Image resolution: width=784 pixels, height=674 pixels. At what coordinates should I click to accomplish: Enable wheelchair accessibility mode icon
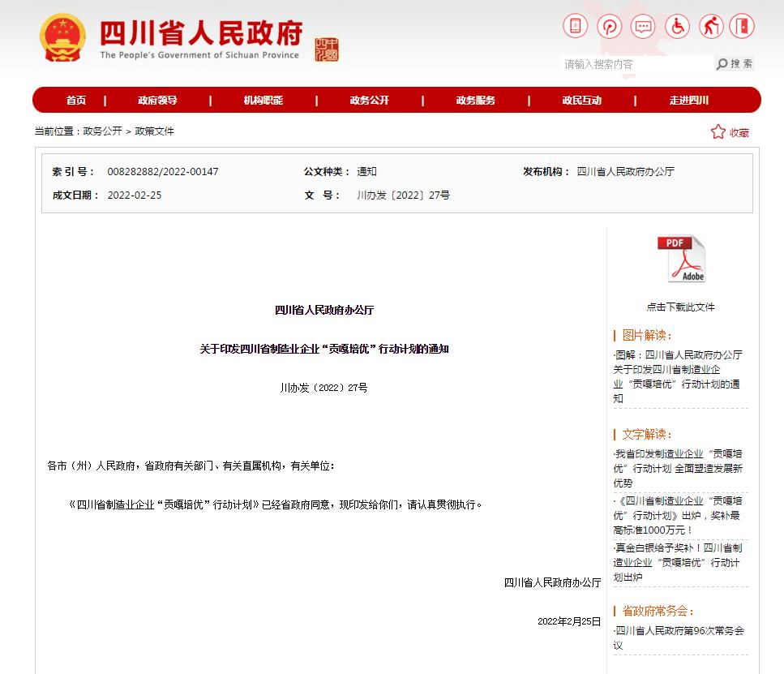[x=677, y=27]
